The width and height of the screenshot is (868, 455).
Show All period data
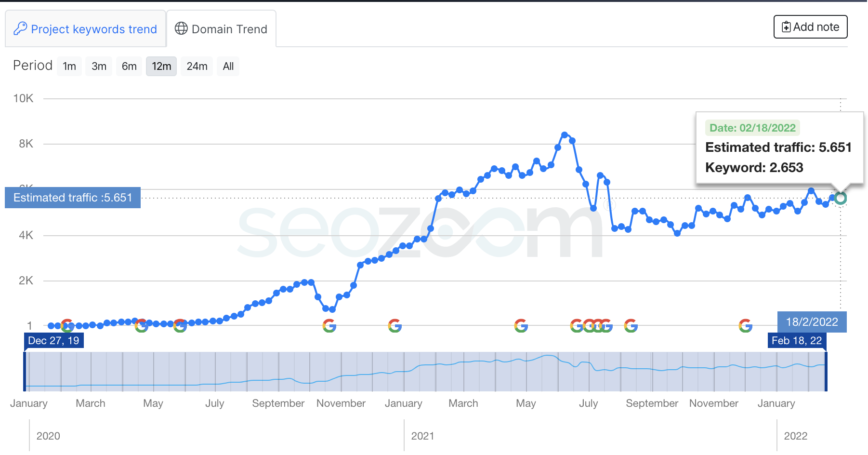(228, 67)
